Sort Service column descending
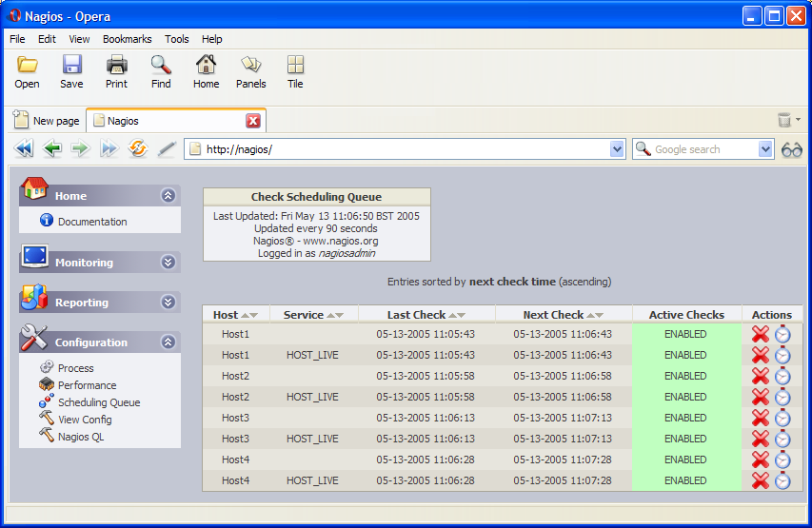The width and height of the screenshot is (812, 528). click(x=339, y=315)
